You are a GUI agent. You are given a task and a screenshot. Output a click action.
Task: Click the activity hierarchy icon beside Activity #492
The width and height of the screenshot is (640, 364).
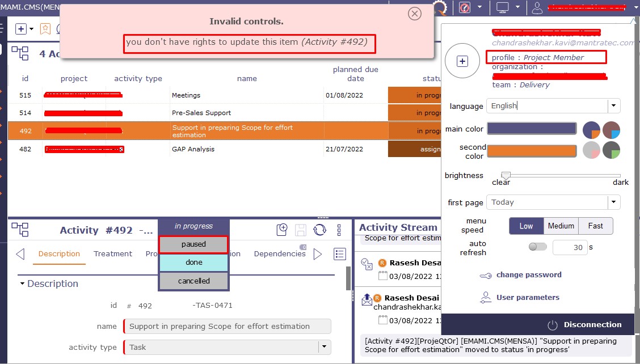[20, 230]
